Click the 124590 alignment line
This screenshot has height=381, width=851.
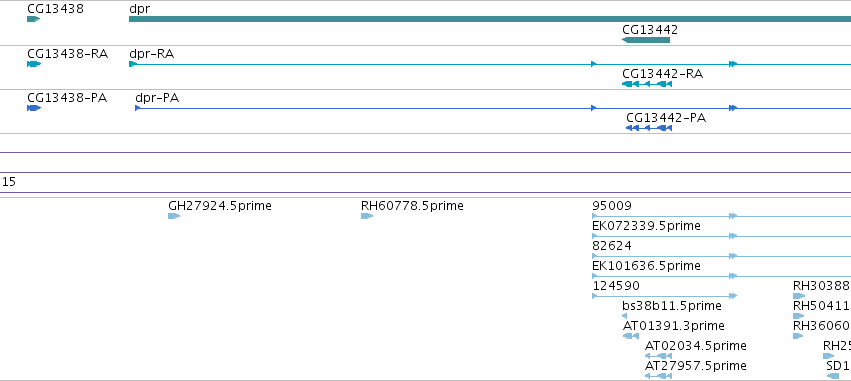665,296
